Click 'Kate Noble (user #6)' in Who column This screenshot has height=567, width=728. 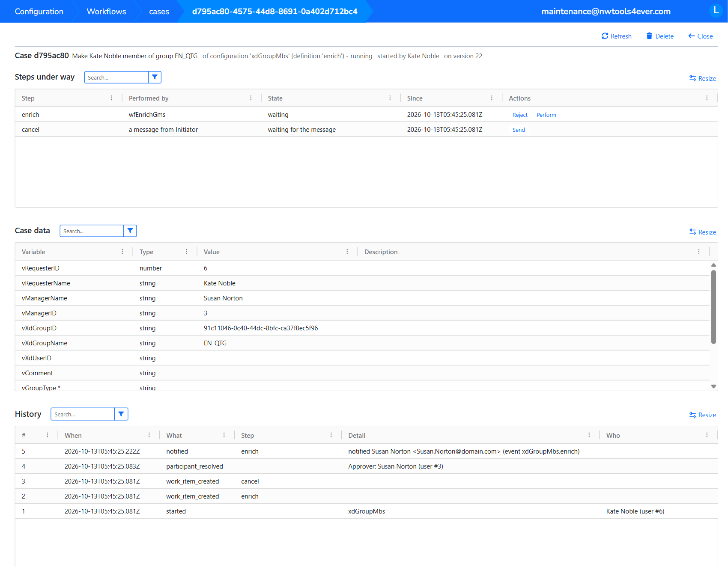point(635,511)
